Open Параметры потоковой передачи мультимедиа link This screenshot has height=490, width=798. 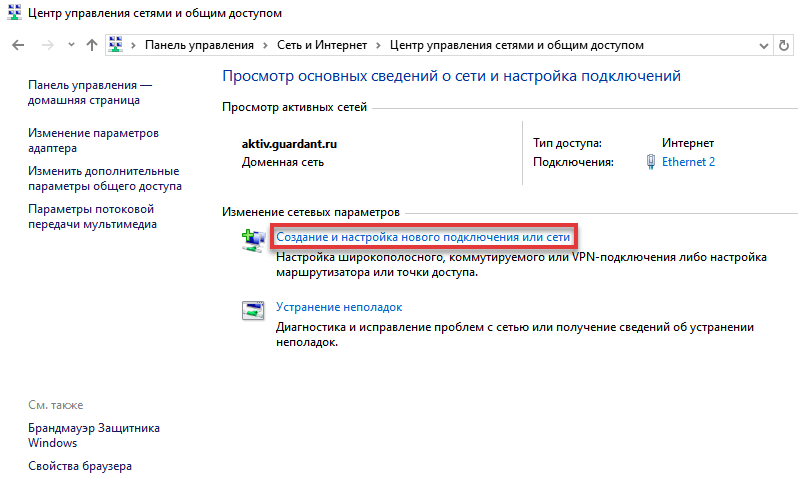tap(92, 217)
